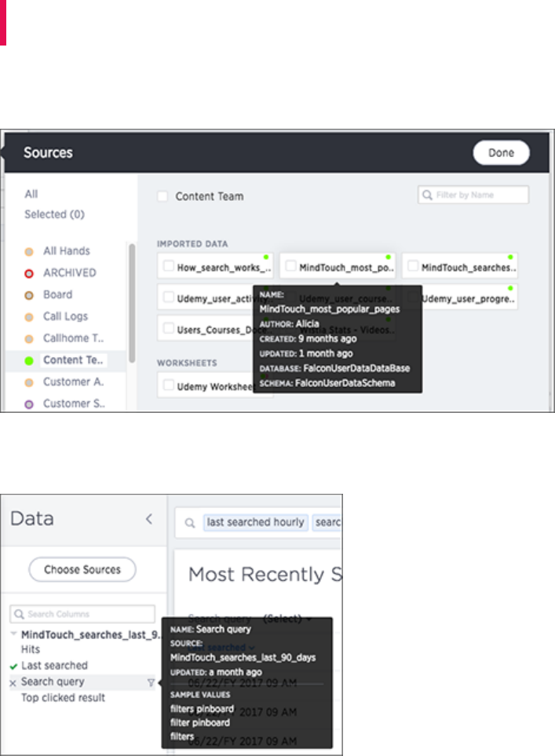This screenshot has height=756, width=555.
Task: Focus the Filter by Name field
Action: click(x=473, y=195)
